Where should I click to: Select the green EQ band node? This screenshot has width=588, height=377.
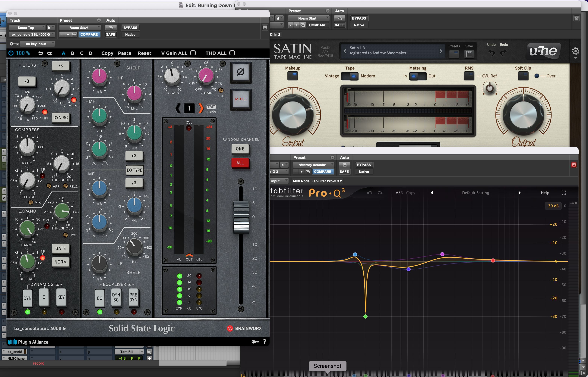click(x=365, y=316)
